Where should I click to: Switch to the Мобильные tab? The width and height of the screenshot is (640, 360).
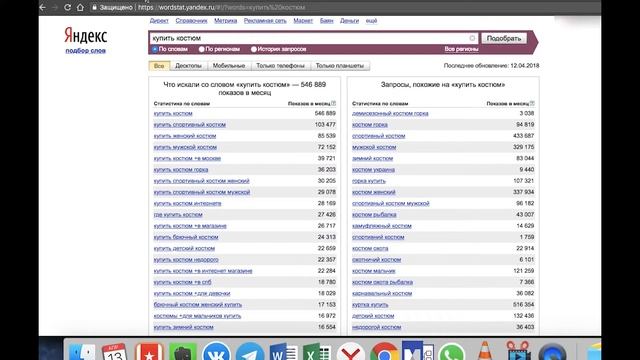tap(229, 66)
